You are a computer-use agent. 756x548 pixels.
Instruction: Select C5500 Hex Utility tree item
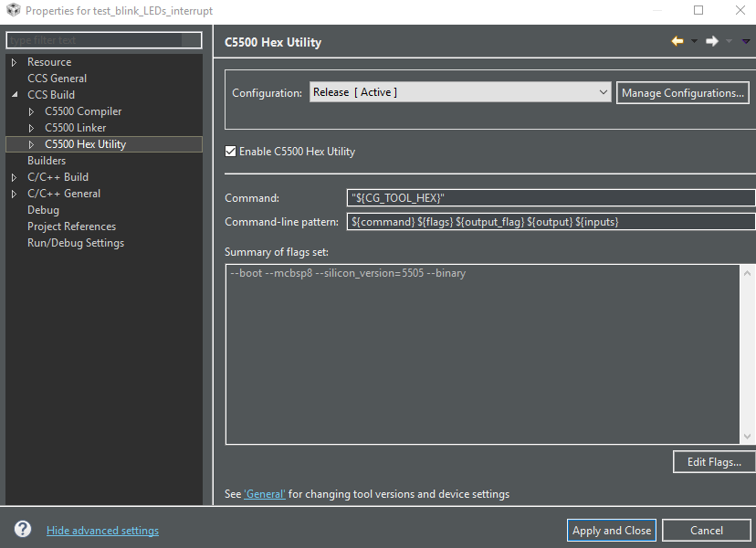85,144
